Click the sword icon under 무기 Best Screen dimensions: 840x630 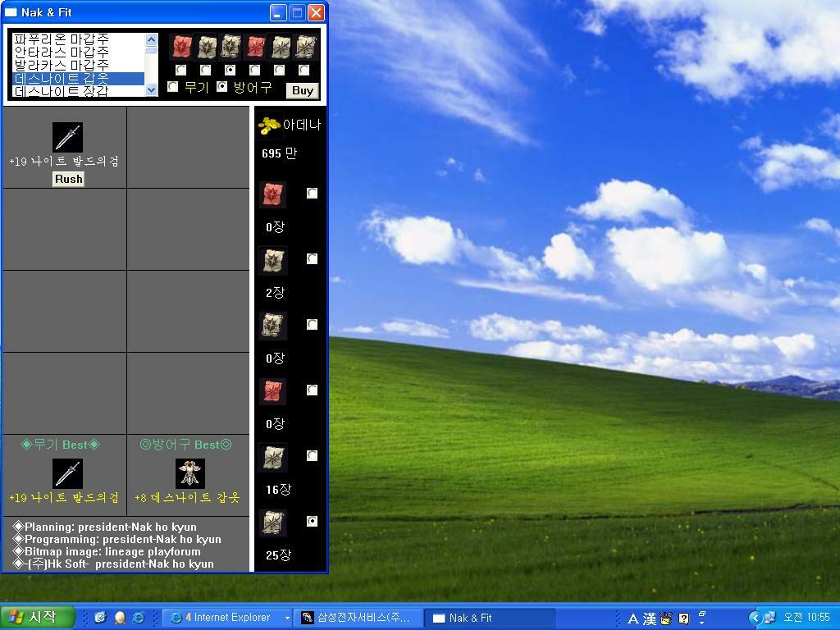[x=67, y=473]
